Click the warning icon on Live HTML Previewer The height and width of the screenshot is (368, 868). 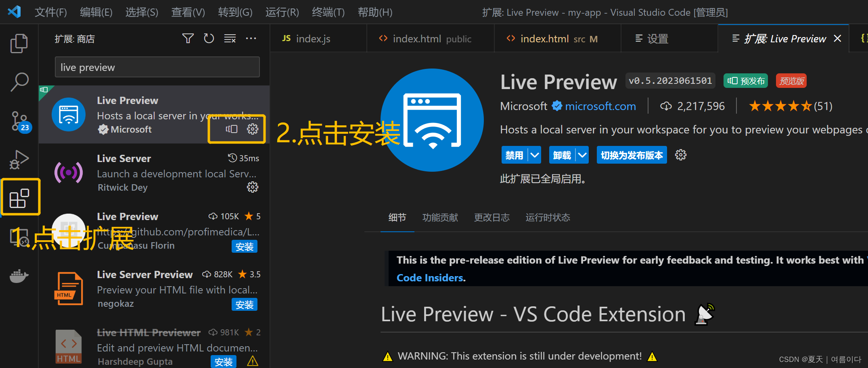[x=253, y=361]
